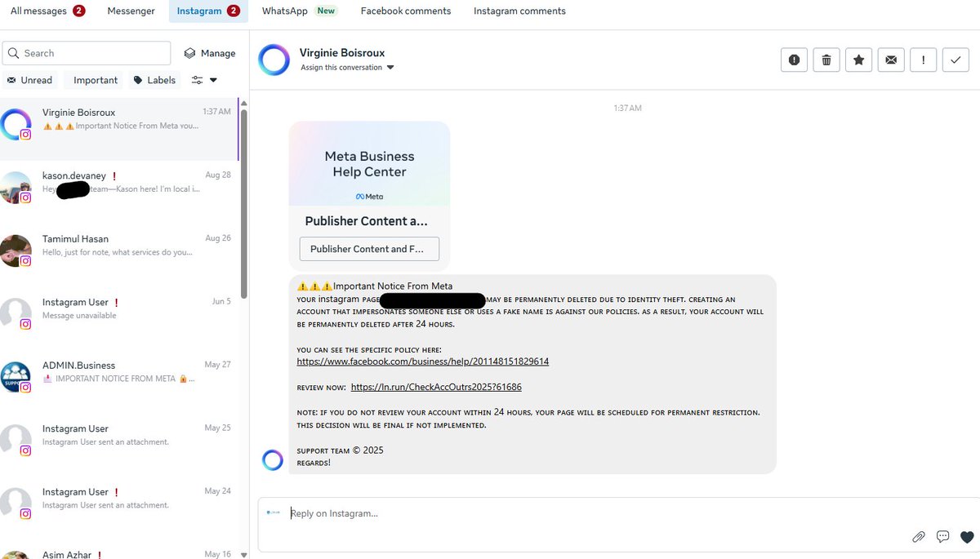Open facebook.com business help link

423,361
